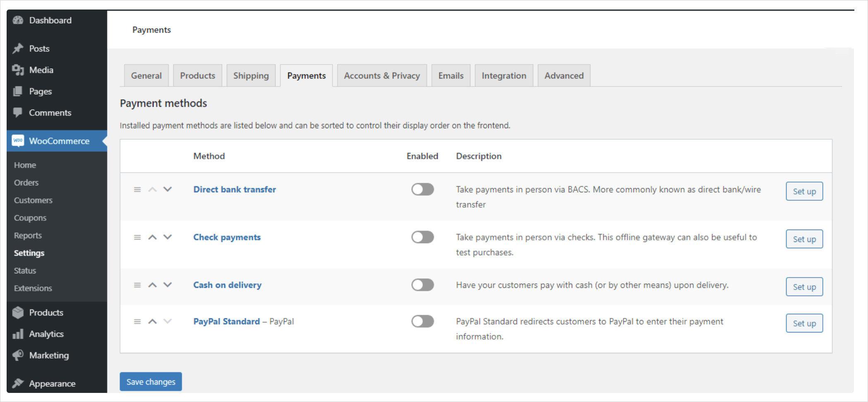
Task: Grab the drag handle for PayPal Standard
Action: coord(137,321)
